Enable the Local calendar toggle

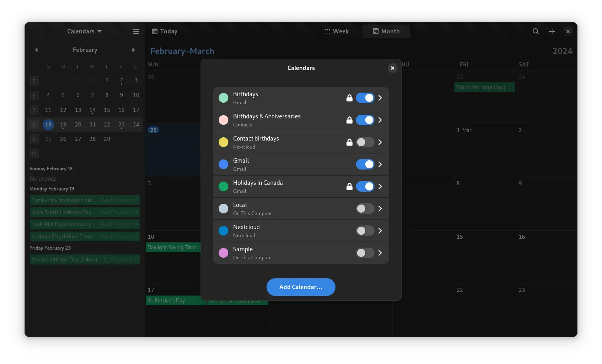click(x=365, y=209)
